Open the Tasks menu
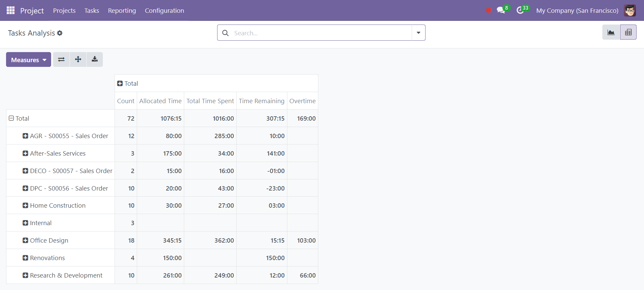The width and height of the screenshot is (644, 290). pyautogui.click(x=92, y=11)
